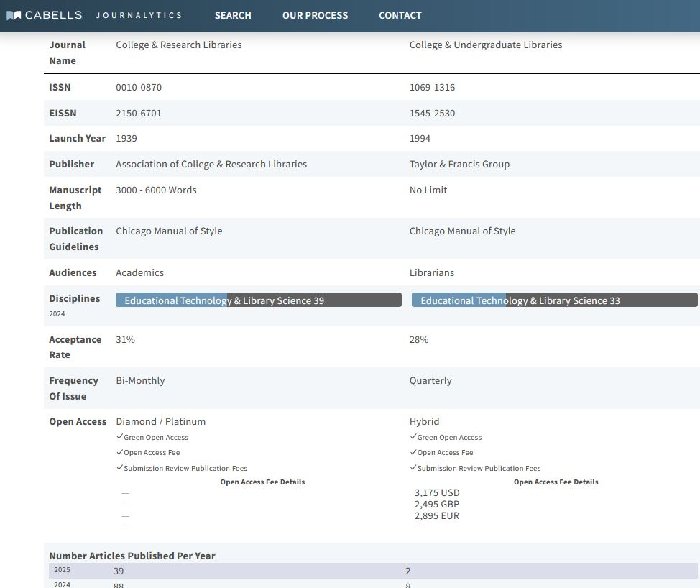
Task: Click College & Undergraduate Libraries journal name
Action: (486, 45)
